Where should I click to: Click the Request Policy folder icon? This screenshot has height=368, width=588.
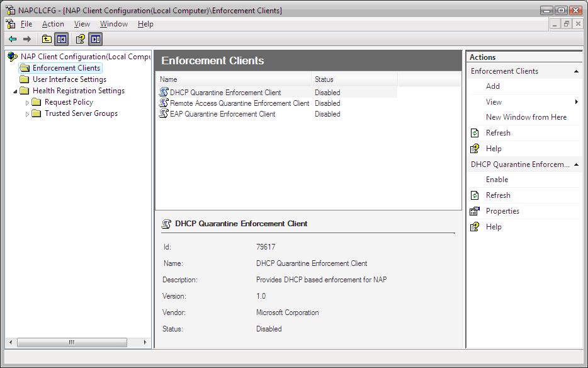pyautogui.click(x=37, y=102)
